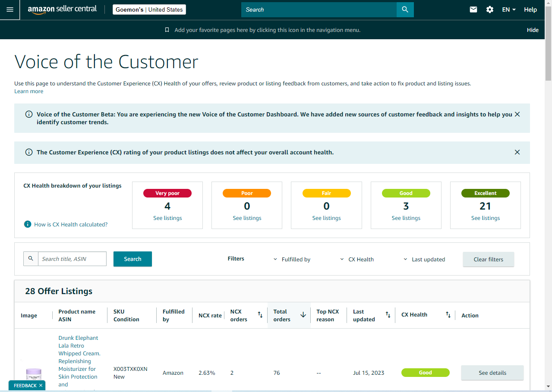Screen dimensions: 552x392
Task: Click the Top NCX reason column header
Action: click(328, 315)
